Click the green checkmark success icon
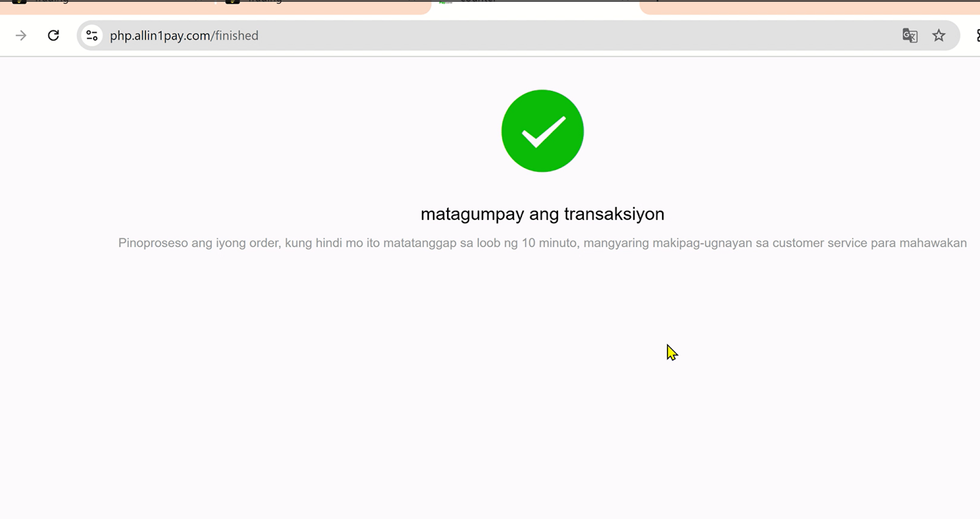Screen dimensions: 980x519 point(543,131)
